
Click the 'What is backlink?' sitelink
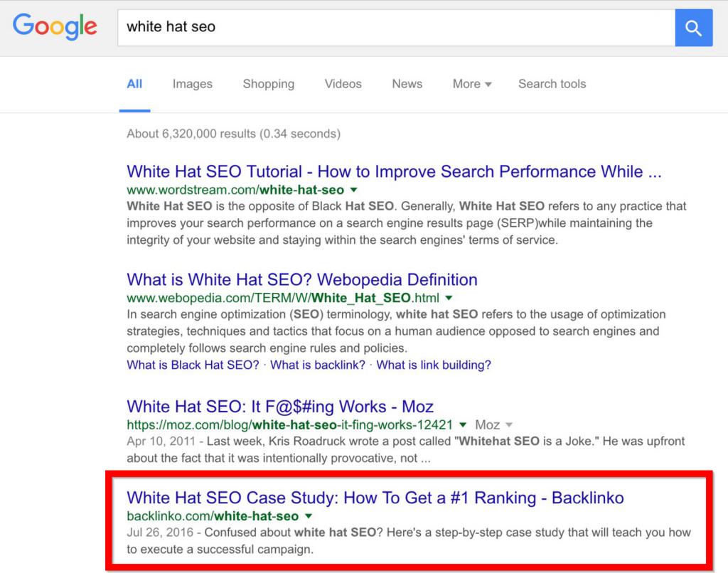pos(318,365)
